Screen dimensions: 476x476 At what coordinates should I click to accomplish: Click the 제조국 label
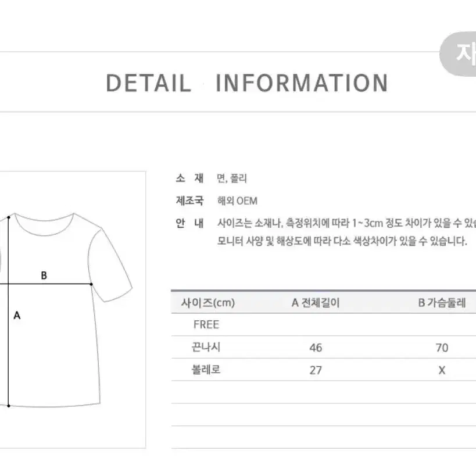(x=189, y=201)
